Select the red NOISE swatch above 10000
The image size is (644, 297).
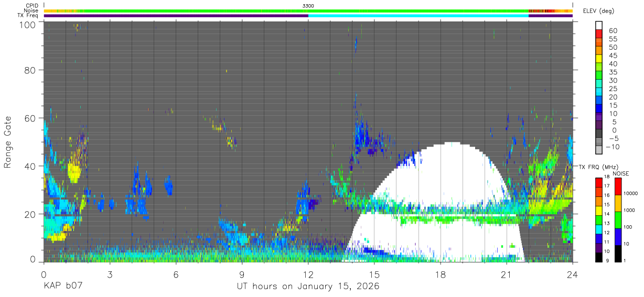coord(618,185)
